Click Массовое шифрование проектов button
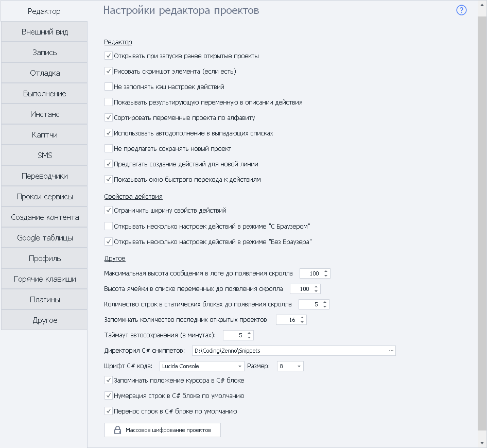This screenshot has width=487, height=448. pyautogui.click(x=162, y=430)
